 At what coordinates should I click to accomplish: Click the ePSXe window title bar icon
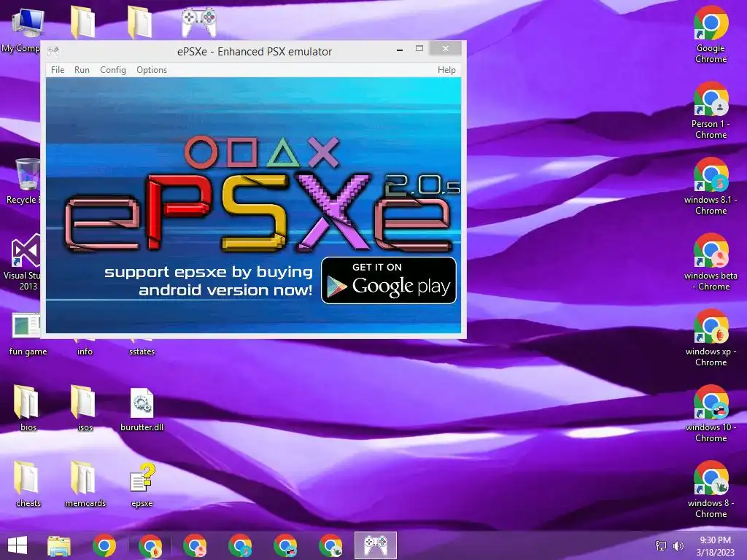pos(53,52)
